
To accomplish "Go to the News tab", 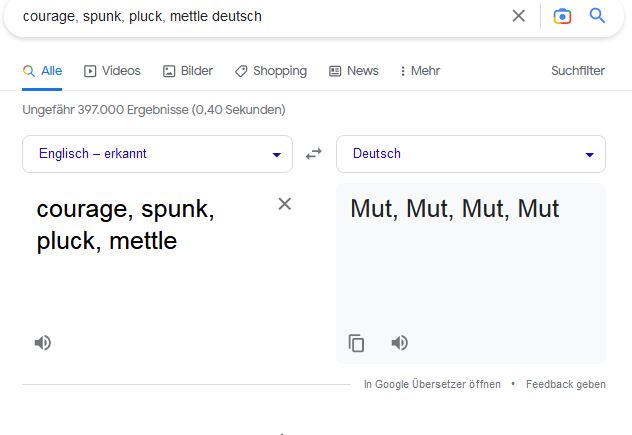I will 354,71.
